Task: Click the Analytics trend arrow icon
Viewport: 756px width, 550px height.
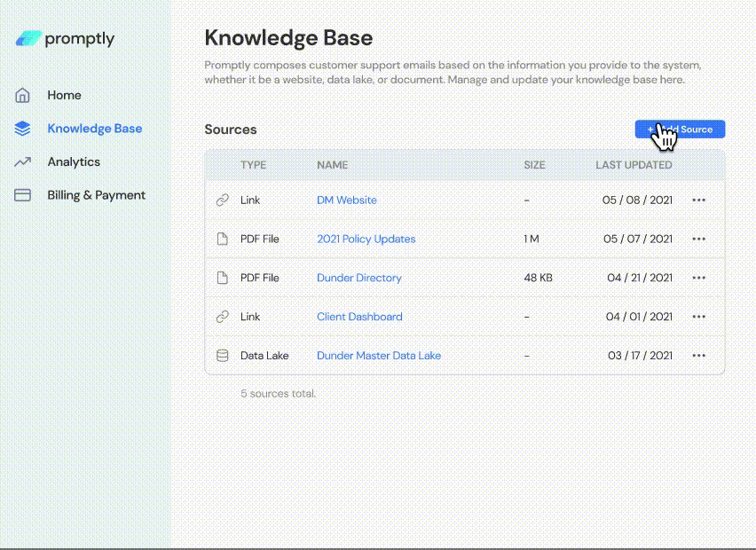Action: [22, 162]
